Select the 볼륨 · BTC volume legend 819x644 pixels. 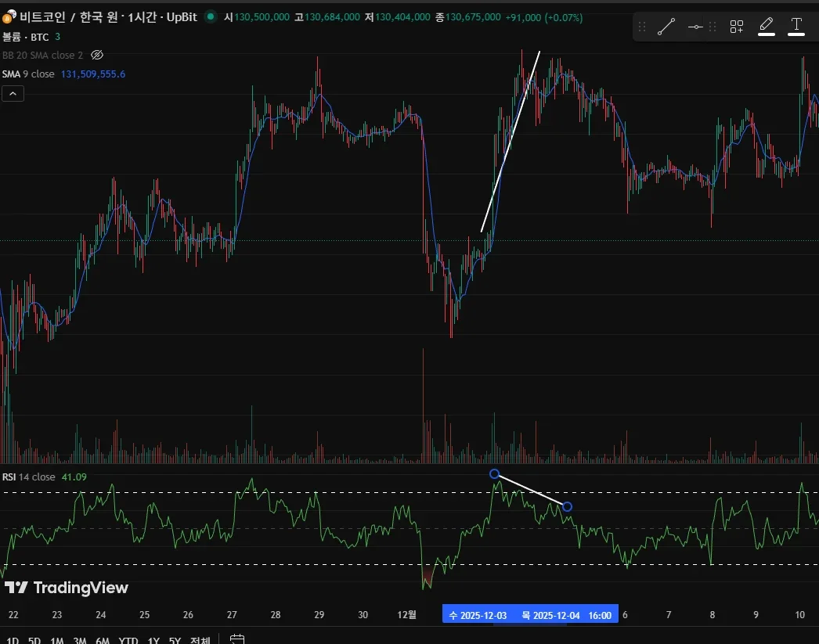(26, 37)
